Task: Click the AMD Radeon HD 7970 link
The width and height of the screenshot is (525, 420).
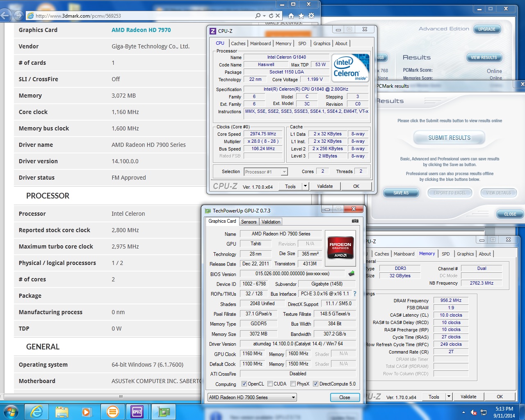Action: [141, 30]
